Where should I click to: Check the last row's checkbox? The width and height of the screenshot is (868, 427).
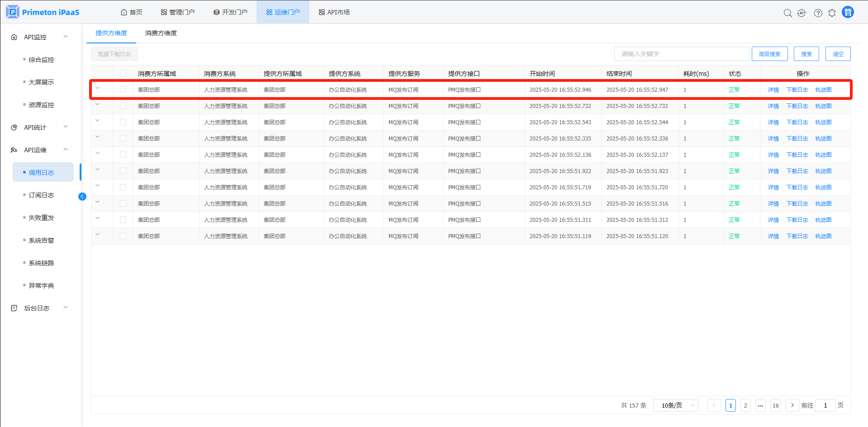[x=123, y=236]
